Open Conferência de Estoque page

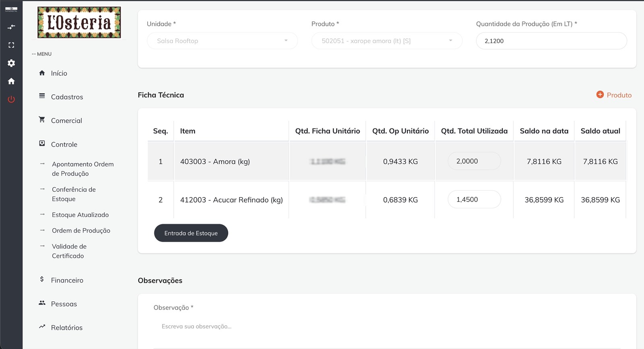point(74,194)
